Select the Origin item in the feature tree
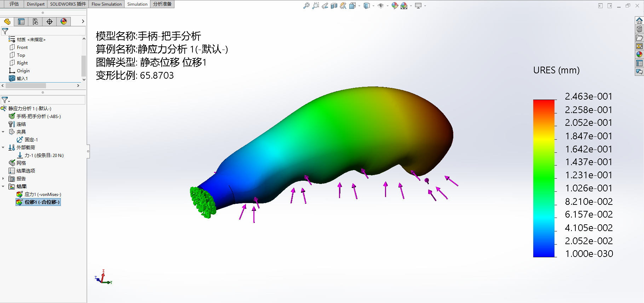This screenshot has height=303, width=644. (x=19, y=71)
